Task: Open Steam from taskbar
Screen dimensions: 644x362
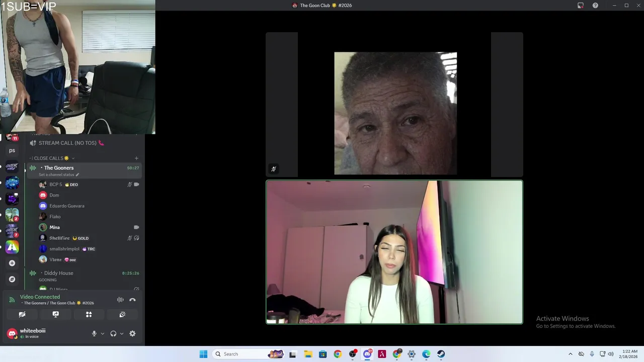Action: [x=441, y=354]
